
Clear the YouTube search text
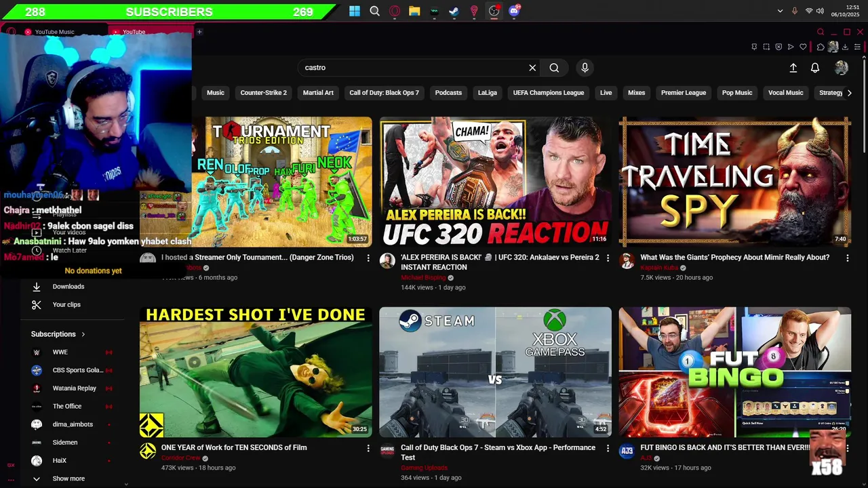[x=532, y=68]
